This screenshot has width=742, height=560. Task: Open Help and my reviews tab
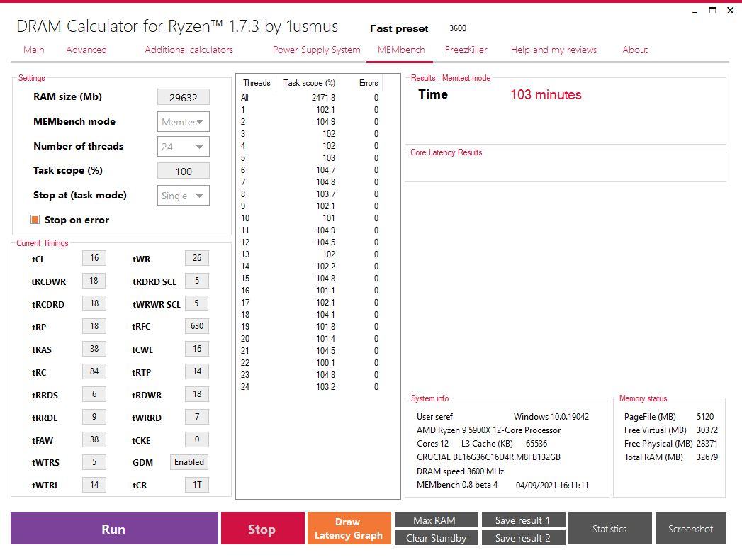click(553, 50)
